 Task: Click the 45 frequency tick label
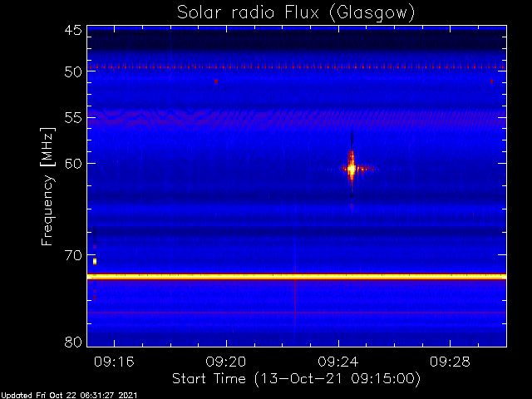[73, 31]
